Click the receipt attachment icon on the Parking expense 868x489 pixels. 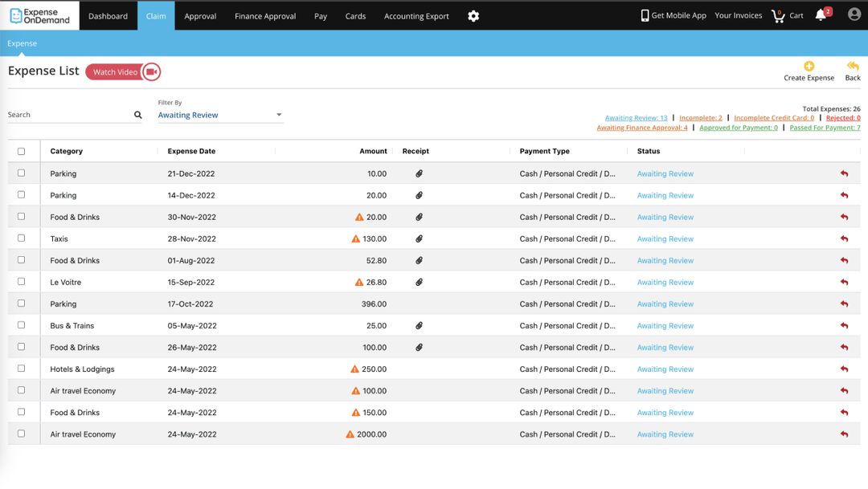(418, 173)
